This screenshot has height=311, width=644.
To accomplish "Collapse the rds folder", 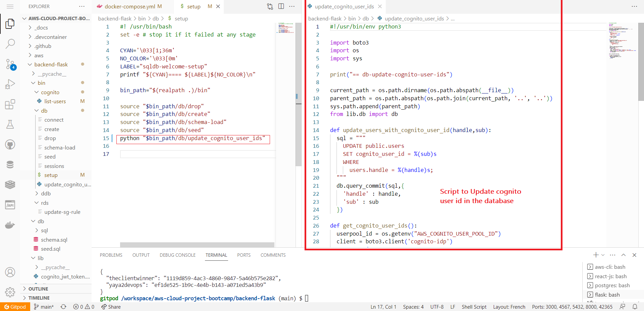I will (56, 203).
